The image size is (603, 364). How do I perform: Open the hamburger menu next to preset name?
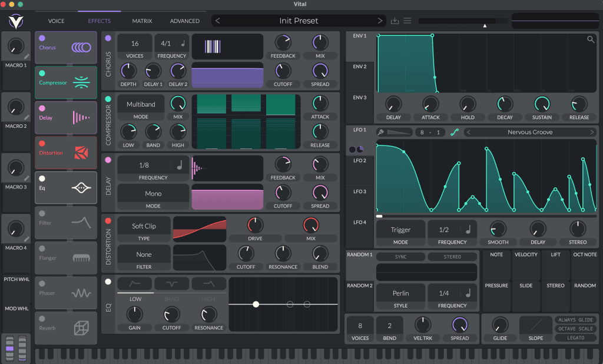point(407,21)
